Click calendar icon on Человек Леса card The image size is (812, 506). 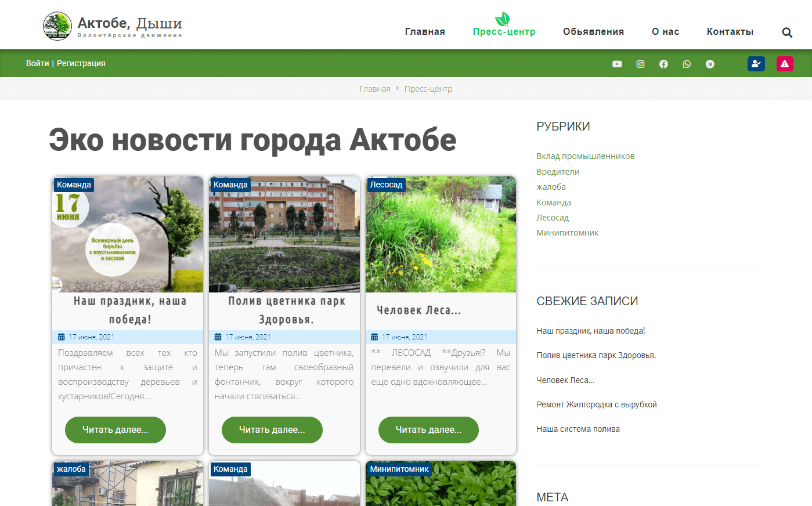pyautogui.click(x=374, y=337)
